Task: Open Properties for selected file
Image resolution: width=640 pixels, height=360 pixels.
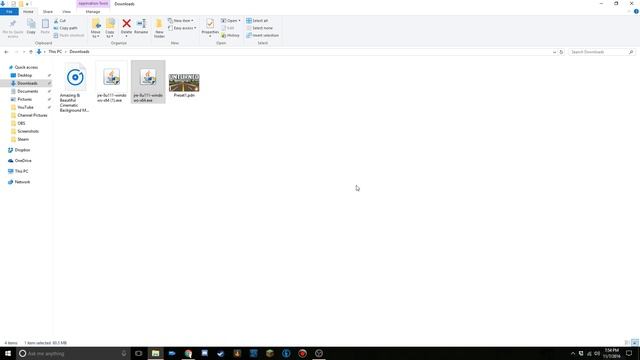Action: coord(210,28)
